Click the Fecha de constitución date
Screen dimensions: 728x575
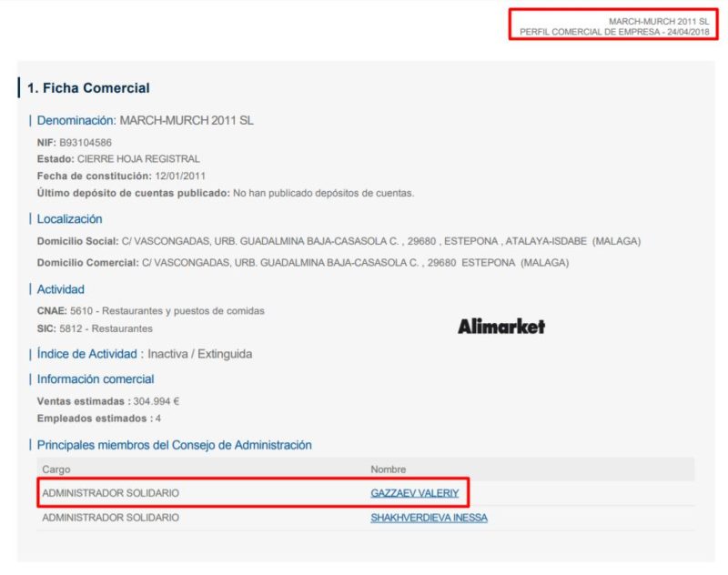click(x=178, y=176)
